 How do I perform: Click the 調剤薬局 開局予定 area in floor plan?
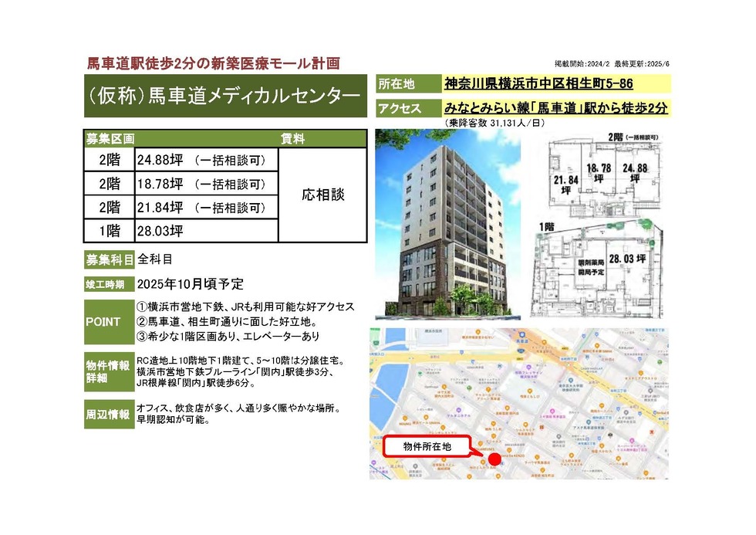(x=591, y=268)
